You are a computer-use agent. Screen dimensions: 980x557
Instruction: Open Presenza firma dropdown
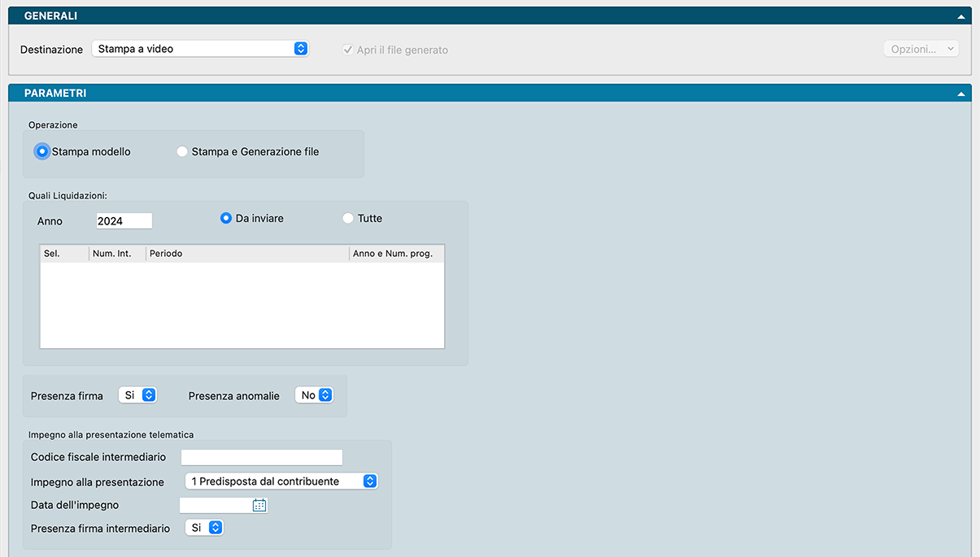click(x=137, y=395)
